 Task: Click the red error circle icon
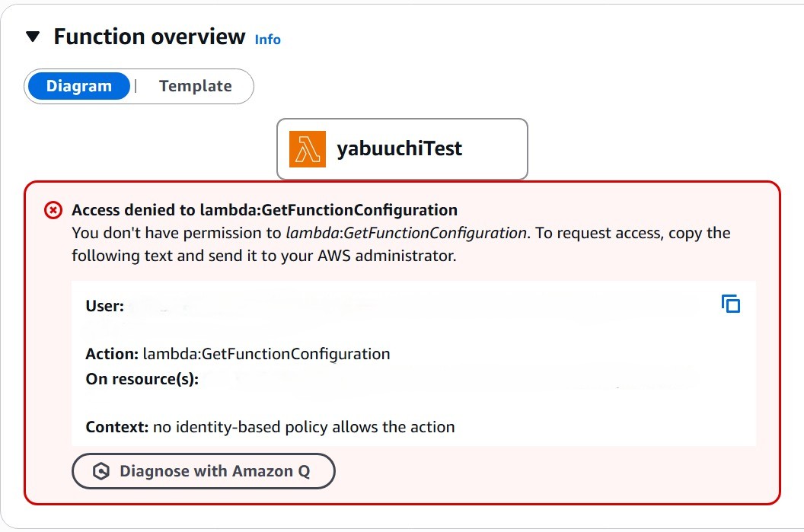(x=53, y=210)
